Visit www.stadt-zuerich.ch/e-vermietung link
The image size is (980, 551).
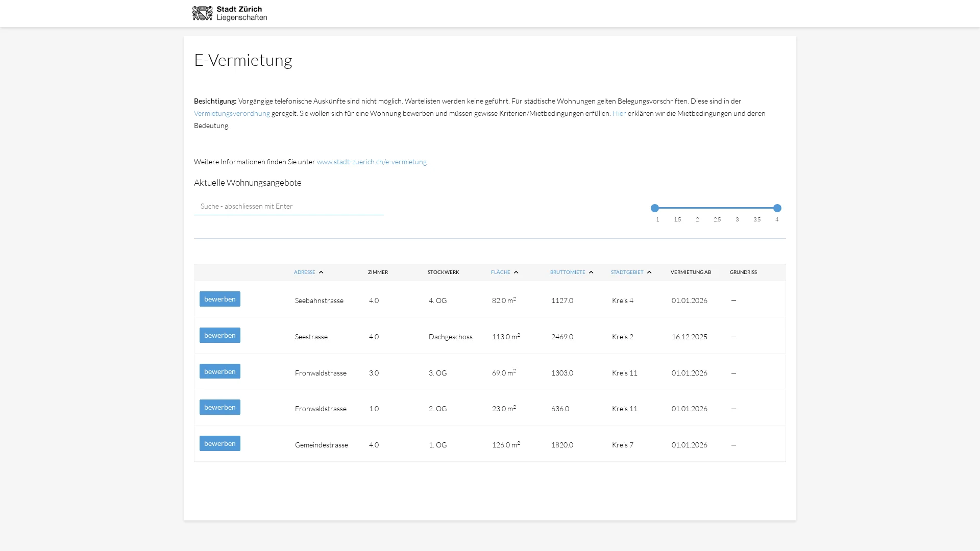pyautogui.click(x=371, y=162)
